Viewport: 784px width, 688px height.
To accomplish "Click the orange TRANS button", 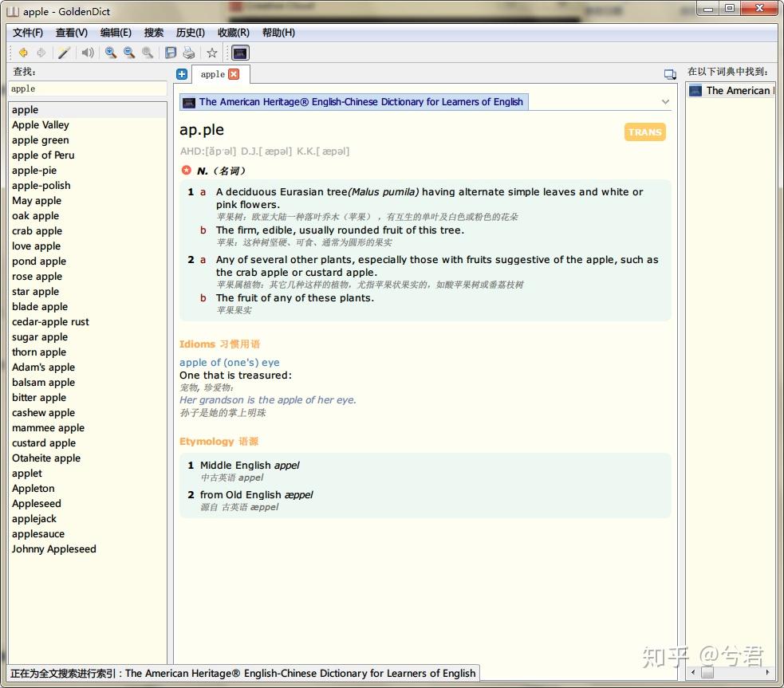I will (x=645, y=132).
